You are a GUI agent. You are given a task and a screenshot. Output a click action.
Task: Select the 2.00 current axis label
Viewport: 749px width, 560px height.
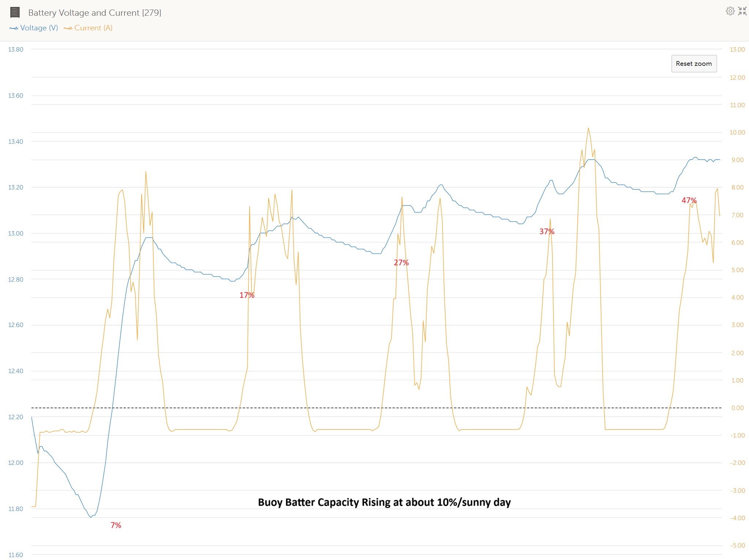(x=737, y=353)
